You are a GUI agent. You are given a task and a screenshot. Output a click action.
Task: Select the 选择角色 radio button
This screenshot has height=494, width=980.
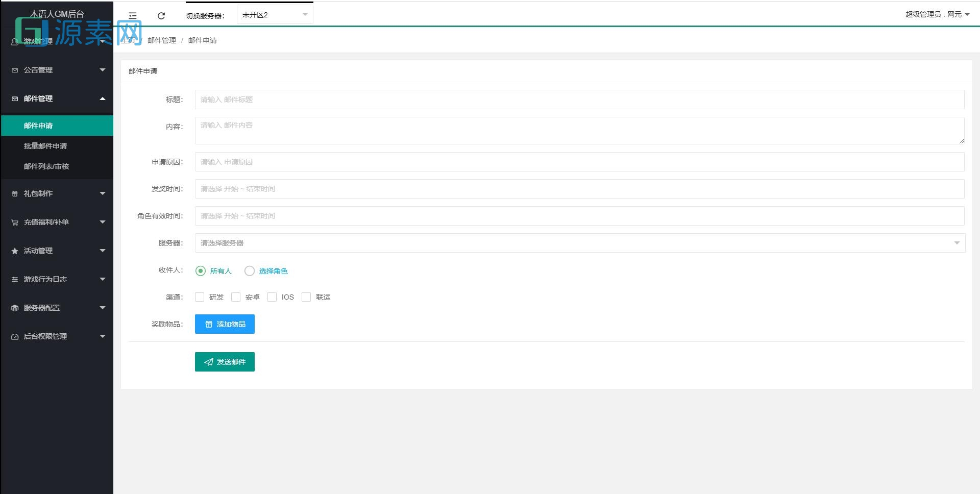[250, 271]
